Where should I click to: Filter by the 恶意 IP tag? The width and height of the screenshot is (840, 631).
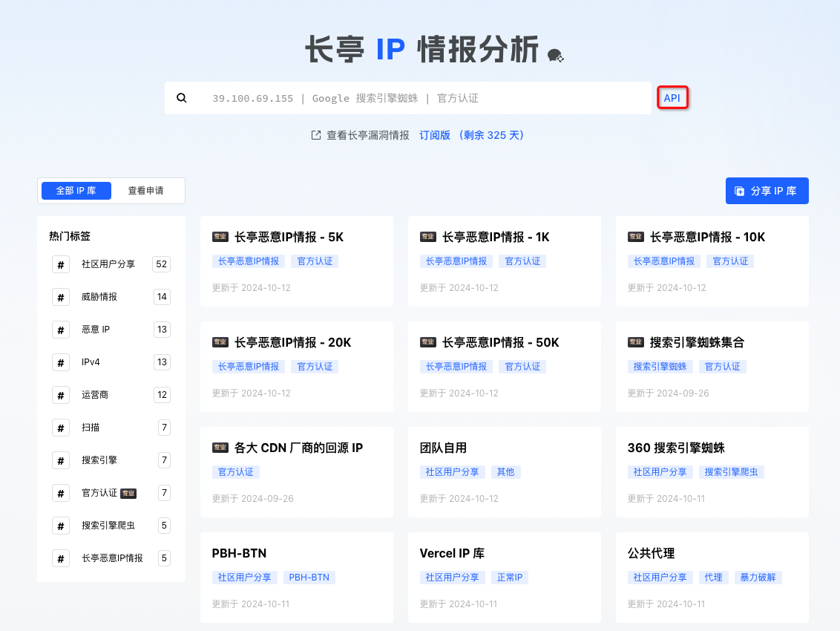[96, 330]
